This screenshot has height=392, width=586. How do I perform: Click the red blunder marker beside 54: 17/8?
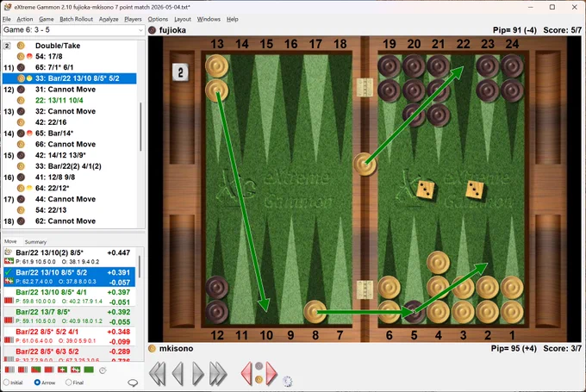click(29, 56)
